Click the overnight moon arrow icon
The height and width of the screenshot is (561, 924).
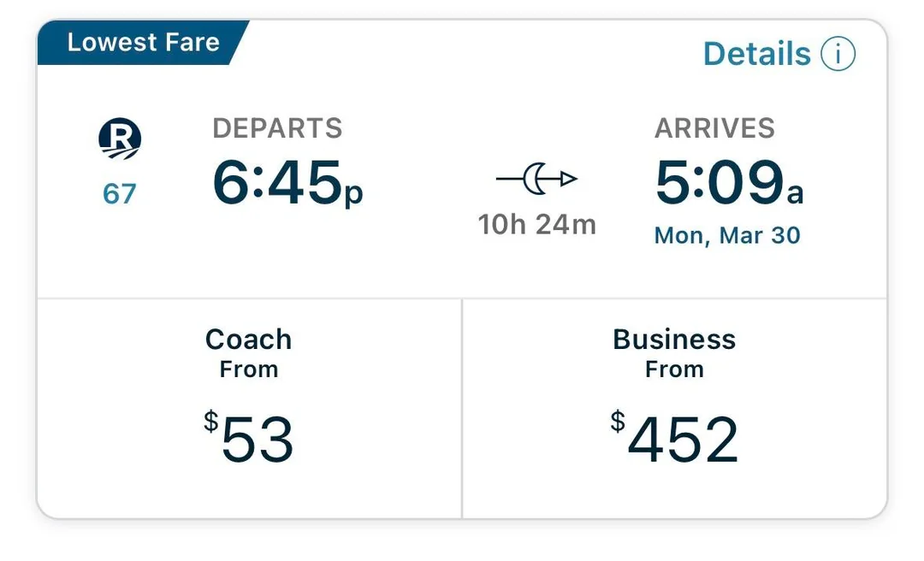pyautogui.click(x=536, y=179)
